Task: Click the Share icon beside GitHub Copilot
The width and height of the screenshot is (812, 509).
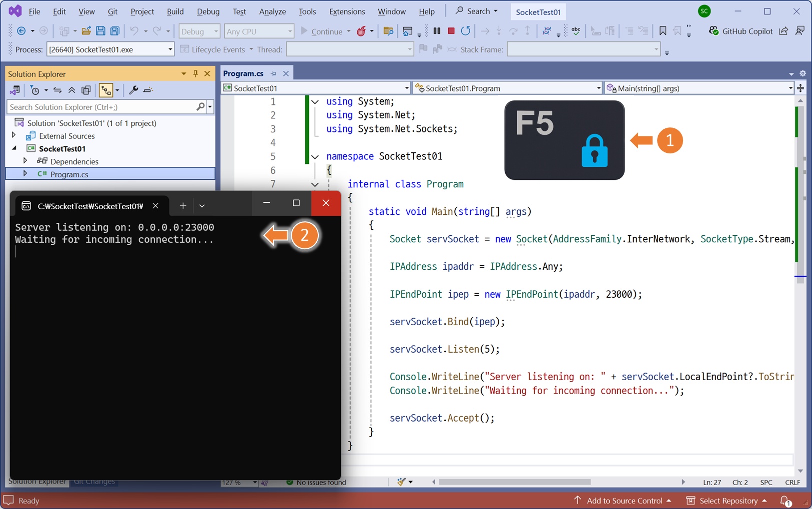Action: pos(784,31)
